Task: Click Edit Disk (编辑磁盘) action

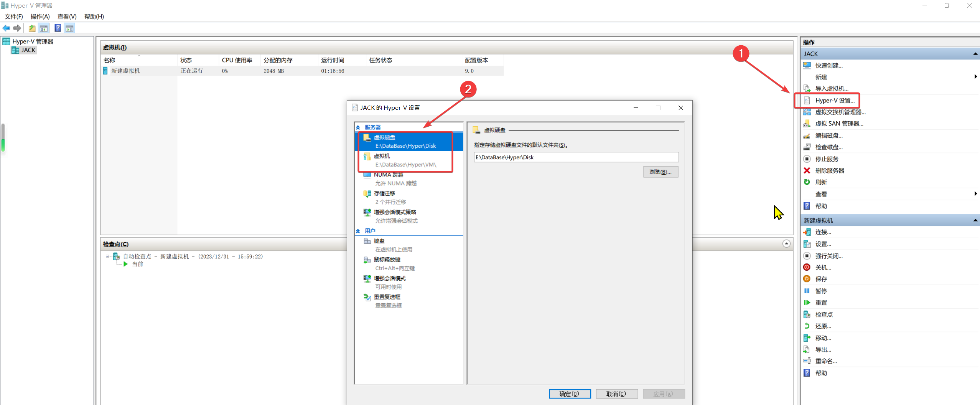Action: (828, 136)
